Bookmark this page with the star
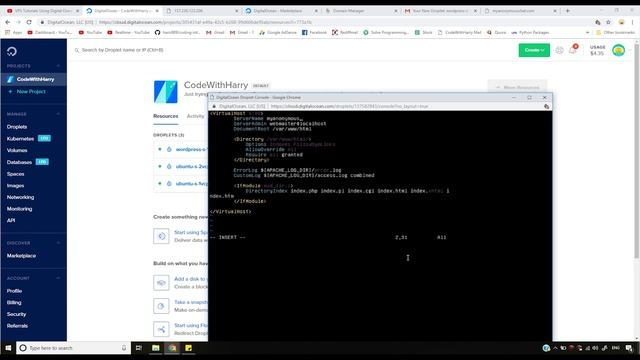The height and width of the screenshot is (360, 640). [608, 22]
